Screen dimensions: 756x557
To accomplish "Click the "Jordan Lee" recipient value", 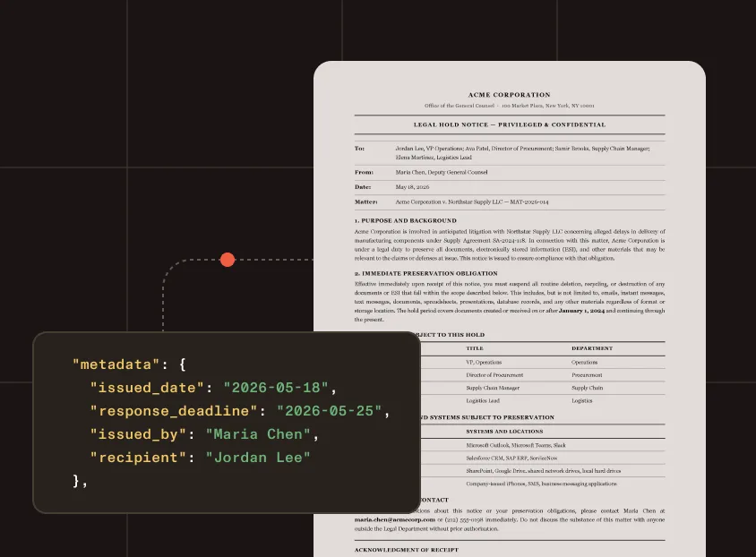I will 258,458.
